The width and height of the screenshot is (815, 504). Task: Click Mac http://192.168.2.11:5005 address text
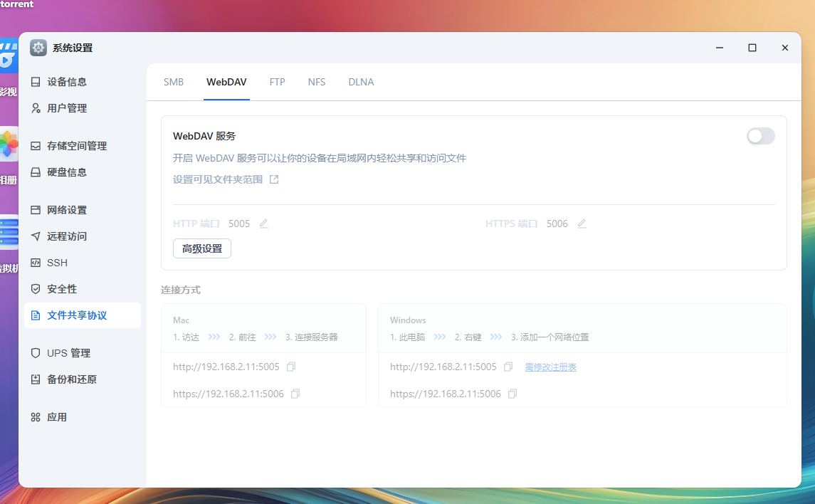pyautogui.click(x=226, y=367)
